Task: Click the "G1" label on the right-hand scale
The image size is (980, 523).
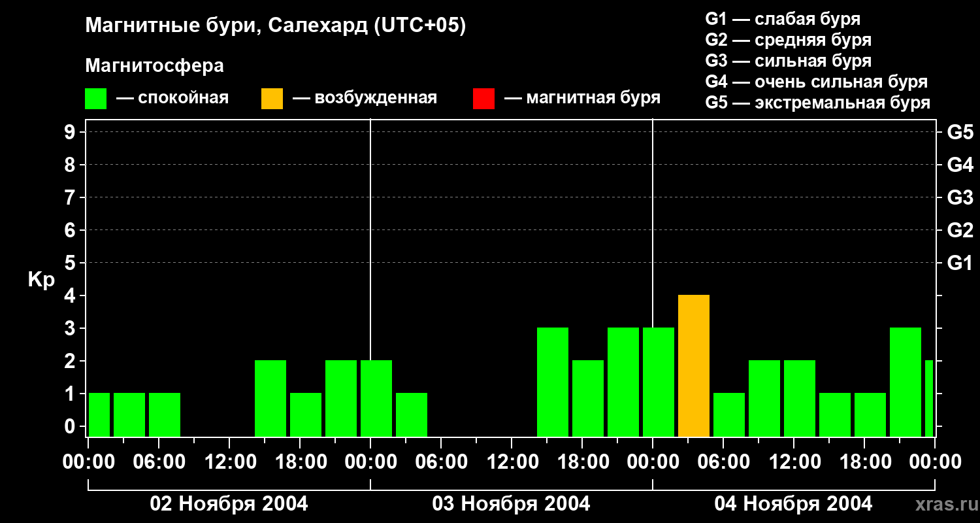Action: point(960,263)
